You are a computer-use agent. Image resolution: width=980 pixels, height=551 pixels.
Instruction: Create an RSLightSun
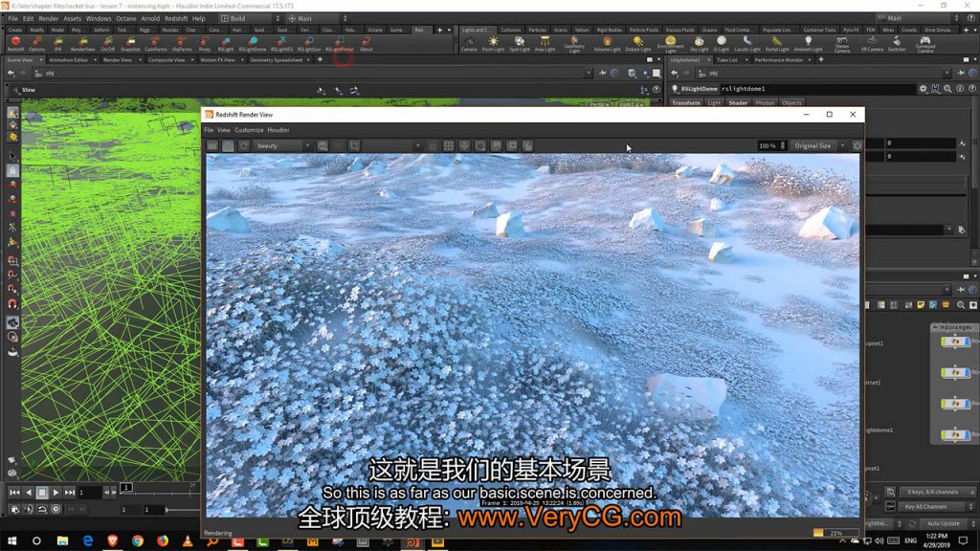coord(309,43)
